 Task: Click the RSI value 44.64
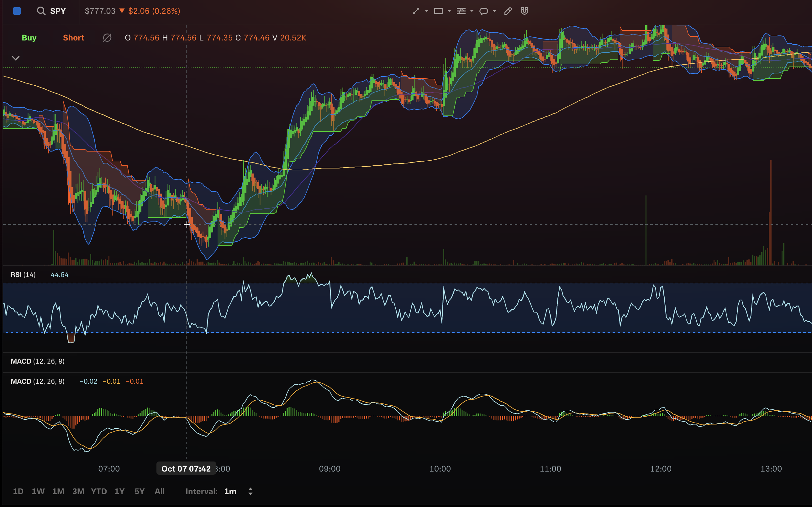(x=60, y=275)
